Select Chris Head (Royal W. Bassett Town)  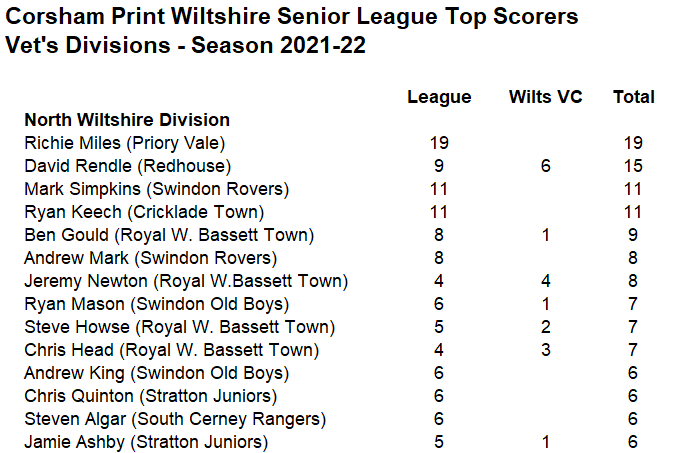pos(172,350)
